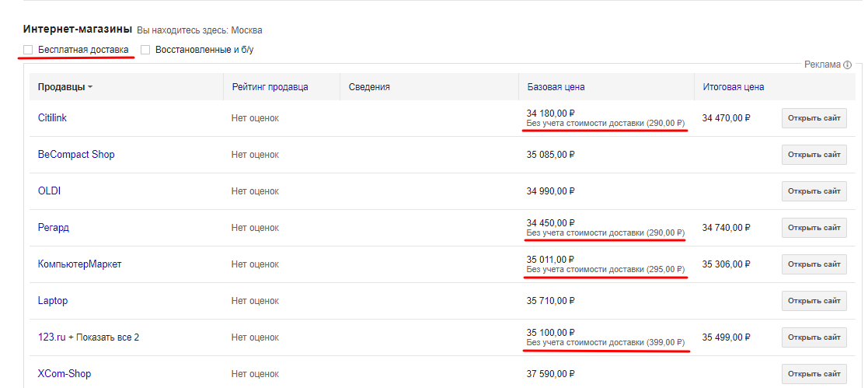Image resolution: width=868 pixels, height=388 pixels.
Task: Toggle the Восстановленные и б/у checkbox
Action: coord(145,50)
